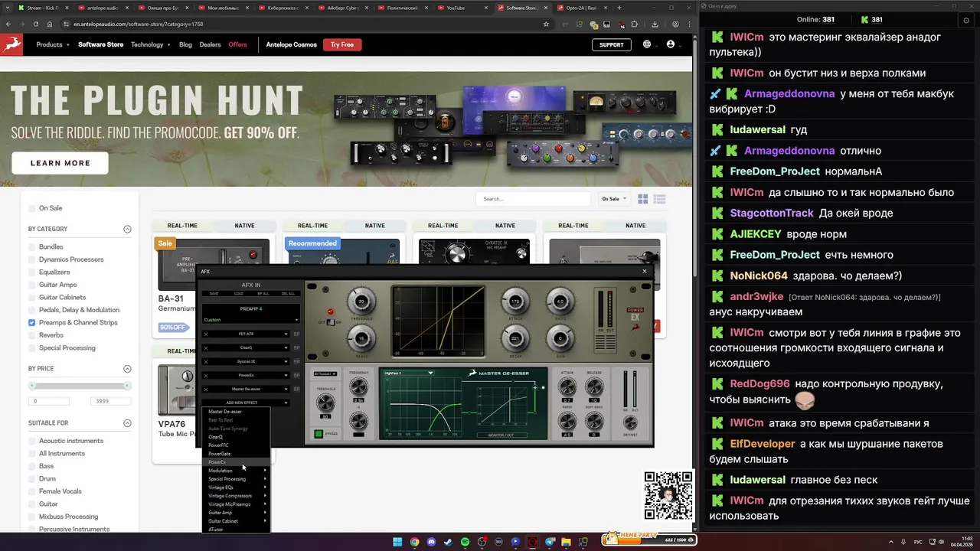Image resolution: width=980 pixels, height=551 pixels.
Task: Switch store to grid view
Action: (x=643, y=199)
